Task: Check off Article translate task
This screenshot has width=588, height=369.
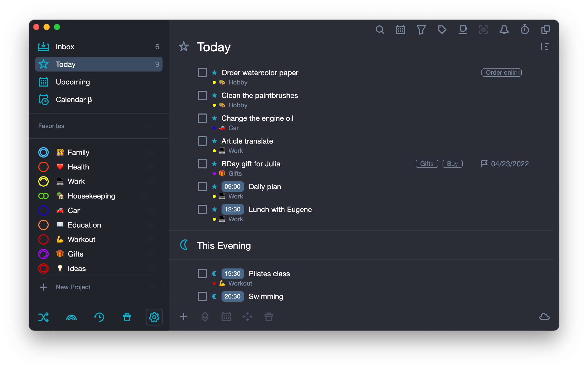Action: click(x=202, y=141)
